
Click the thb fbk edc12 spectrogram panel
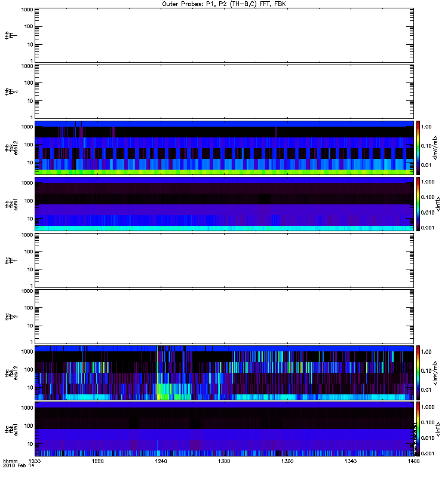click(224, 148)
